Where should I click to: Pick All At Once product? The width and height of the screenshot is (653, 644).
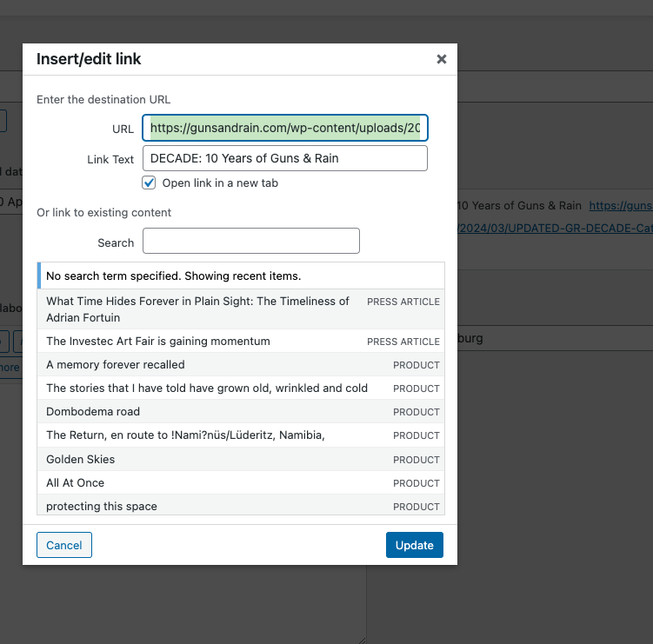[76, 482]
